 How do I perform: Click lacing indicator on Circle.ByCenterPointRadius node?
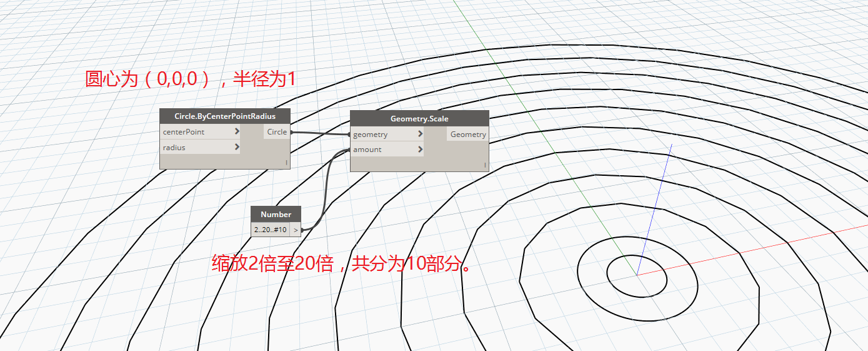coord(287,163)
